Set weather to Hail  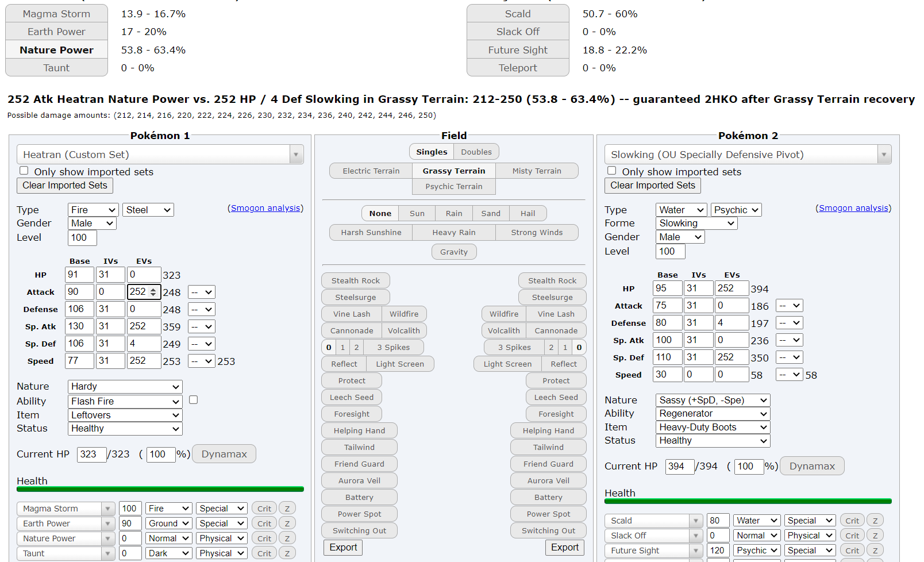528,213
